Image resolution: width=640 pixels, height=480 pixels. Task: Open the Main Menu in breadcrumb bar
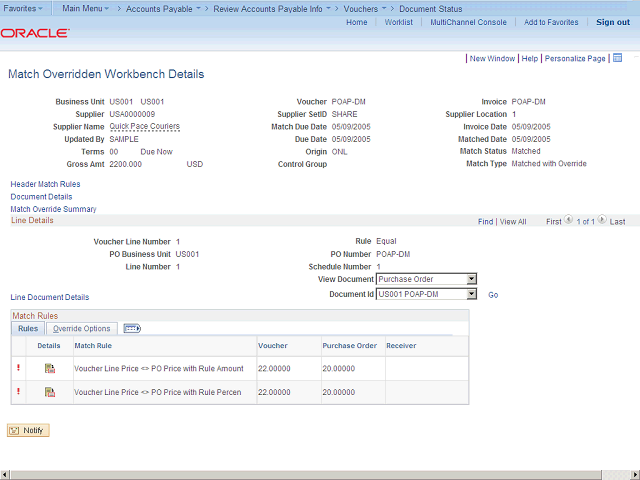point(86,8)
